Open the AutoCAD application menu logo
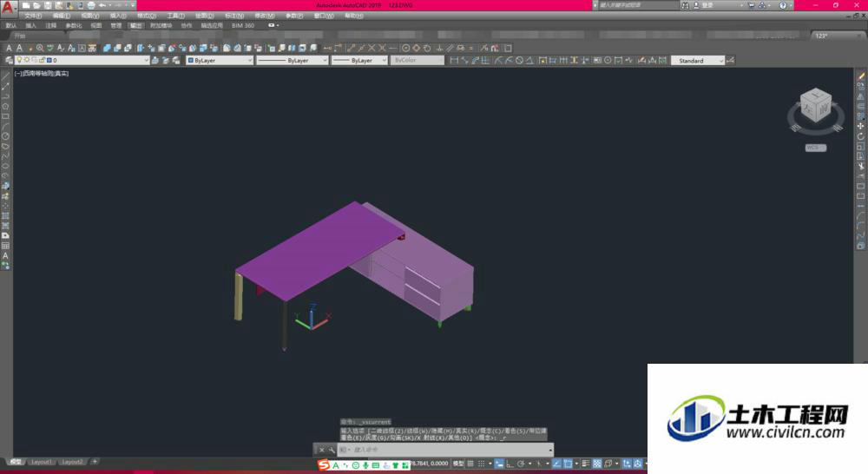 (7, 8)
